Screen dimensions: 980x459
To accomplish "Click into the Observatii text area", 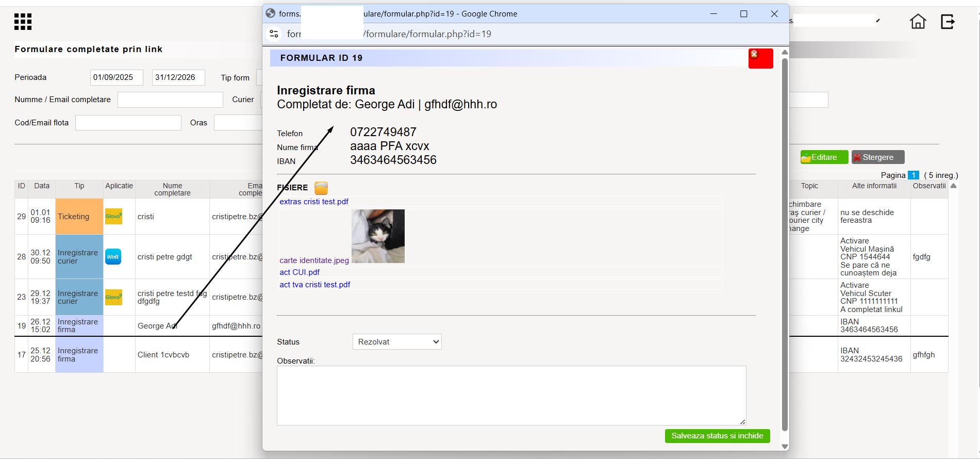I will pos(511,396).
